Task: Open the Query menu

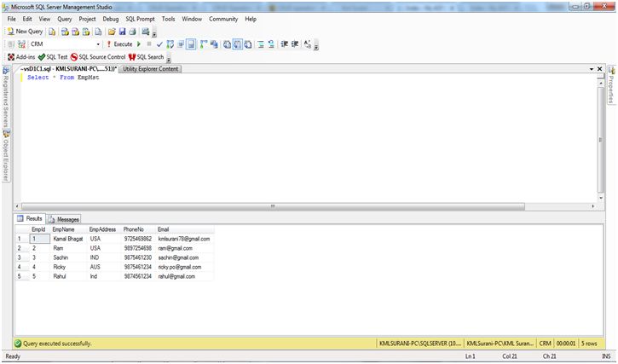Action: click(64, 19)
